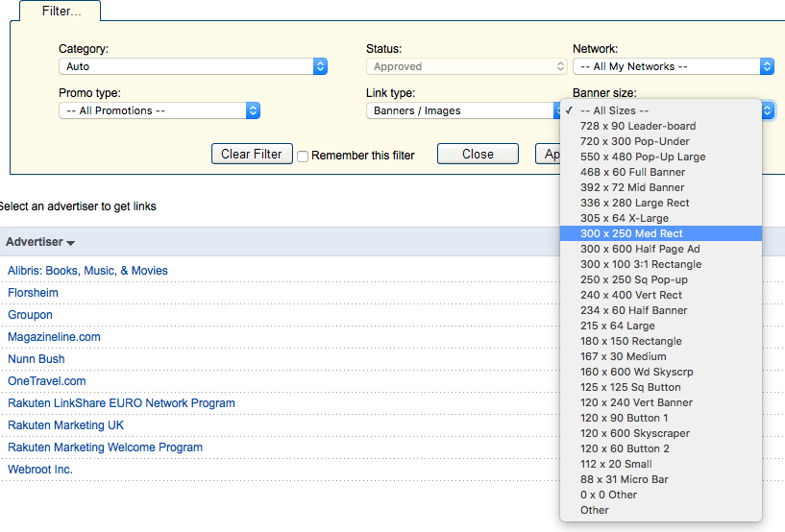Choose 728 x 90 Leader-board option
Viewport: 785px width, 532px height.
[x=638, y=126]
